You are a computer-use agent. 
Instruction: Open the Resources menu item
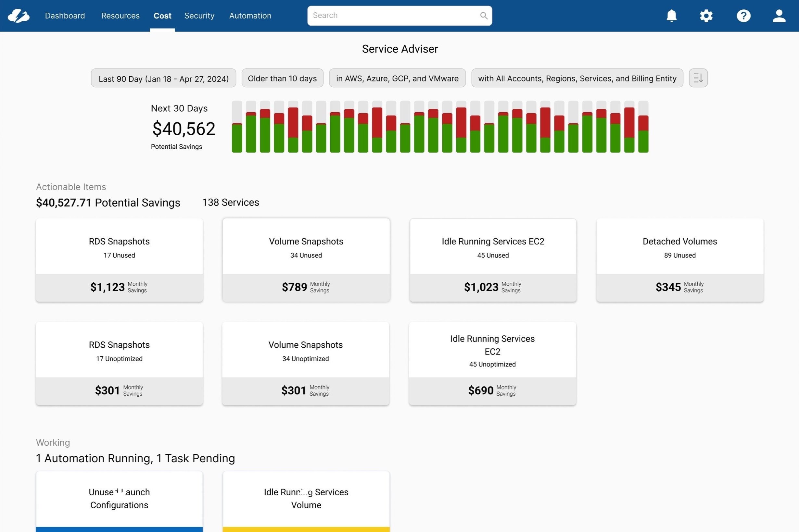[x=120, y=16]
